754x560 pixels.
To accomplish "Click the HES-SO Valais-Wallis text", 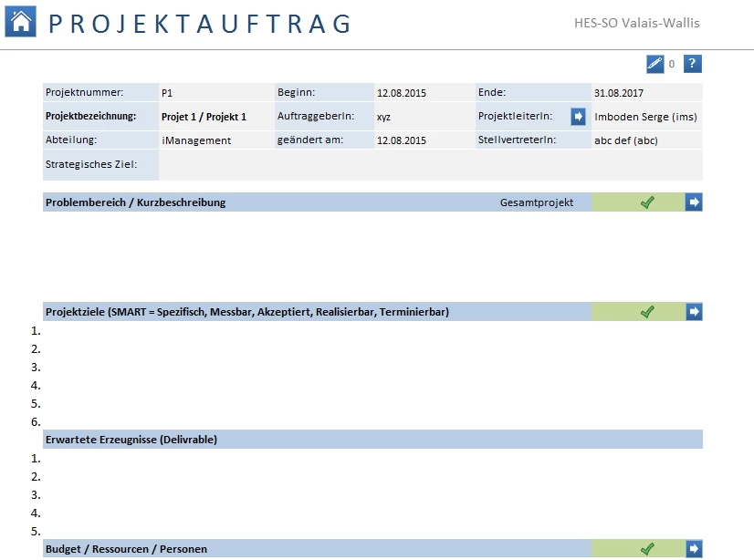I will [637, 24].
